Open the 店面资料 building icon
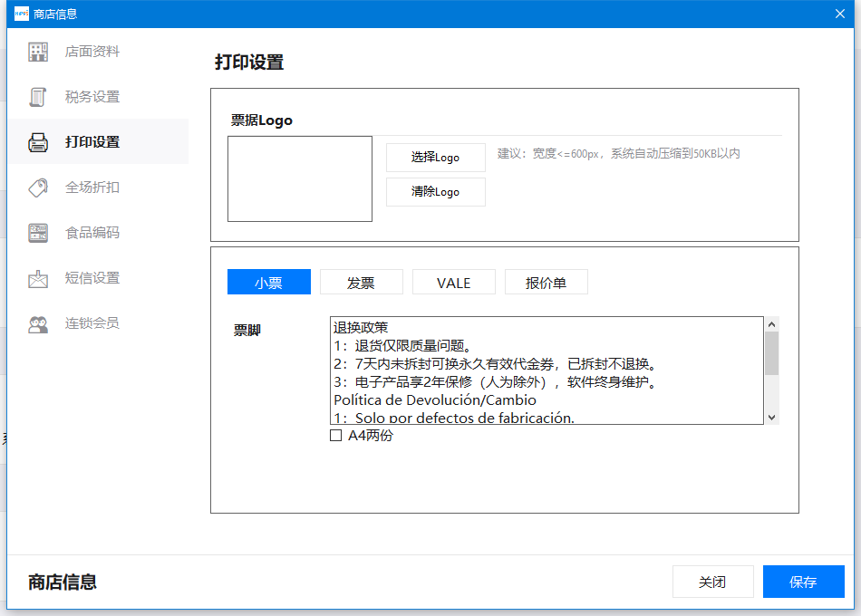Screen dimensions: 861x616 point(38,52)
